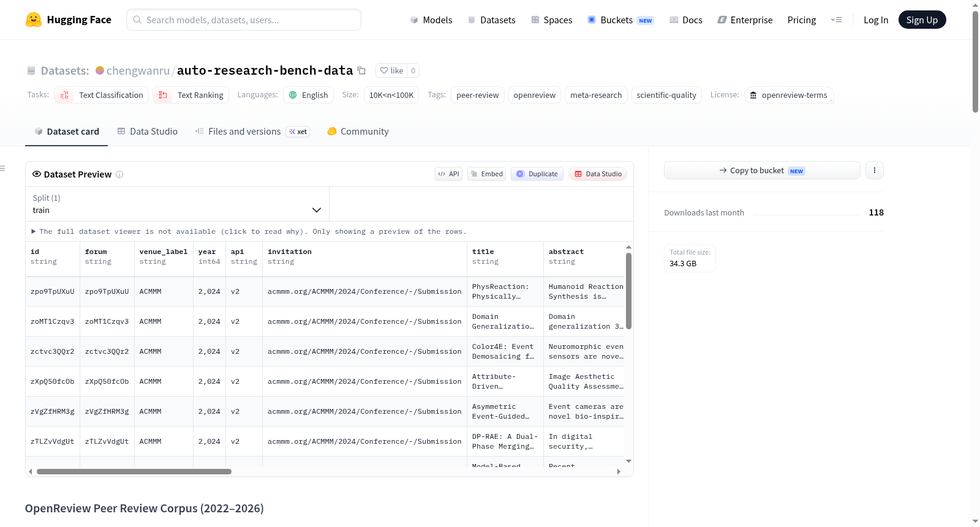Click the Downloads last month value 118
The image size is (980, 527).
pyautogui.click(x=876, y=212)
